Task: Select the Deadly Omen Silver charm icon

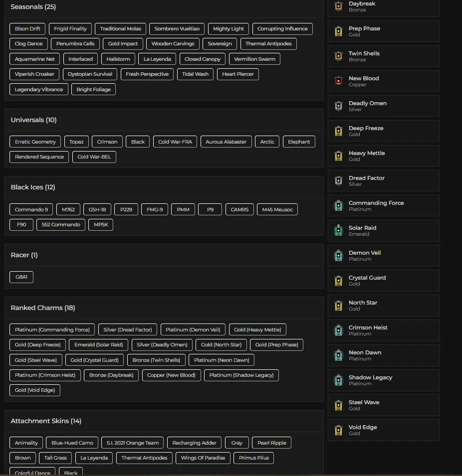Action: (339, 106)
